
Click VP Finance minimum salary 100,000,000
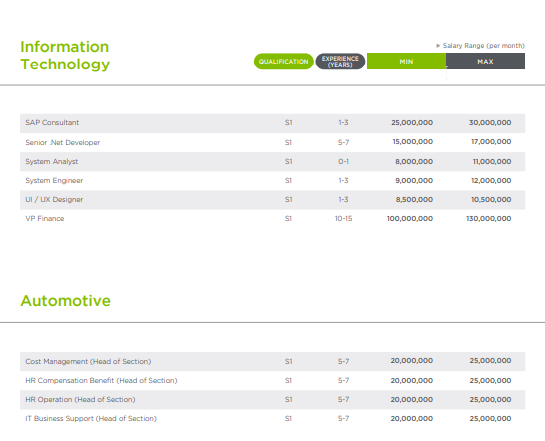(410, 219)
